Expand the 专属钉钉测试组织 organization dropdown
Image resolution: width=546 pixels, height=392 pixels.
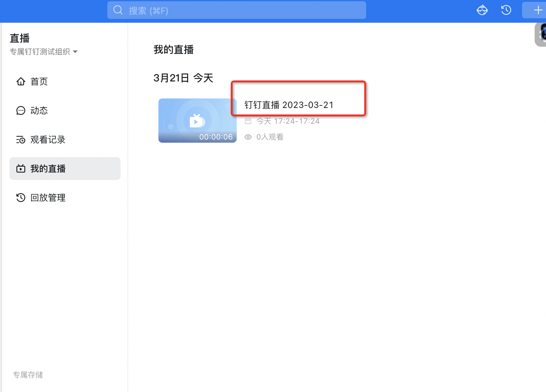click(44, 51)
